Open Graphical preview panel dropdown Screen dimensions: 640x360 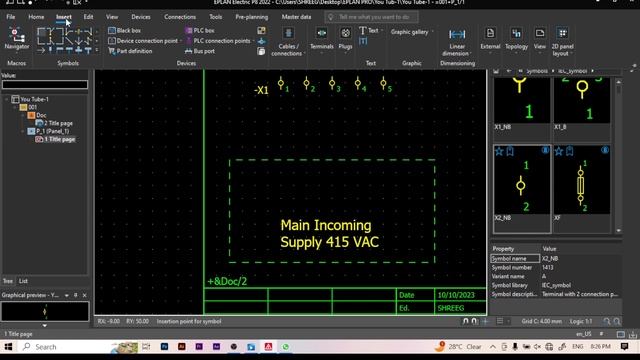point(67,295)
